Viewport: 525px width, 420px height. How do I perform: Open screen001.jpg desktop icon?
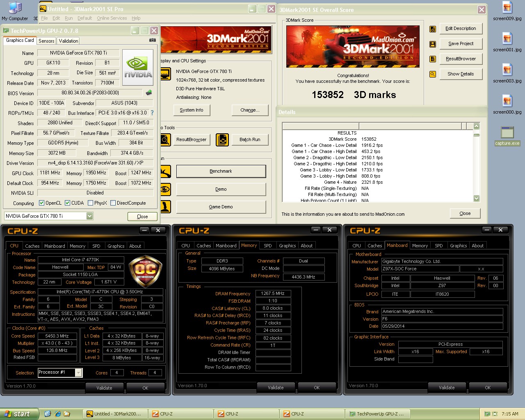507,42
